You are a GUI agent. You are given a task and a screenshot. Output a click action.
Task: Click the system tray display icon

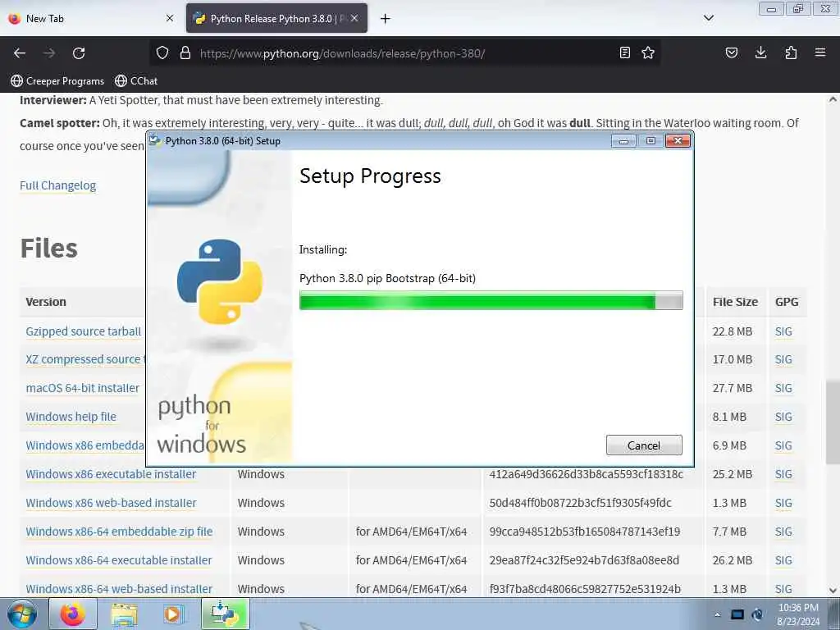click(x=737, y=614)
